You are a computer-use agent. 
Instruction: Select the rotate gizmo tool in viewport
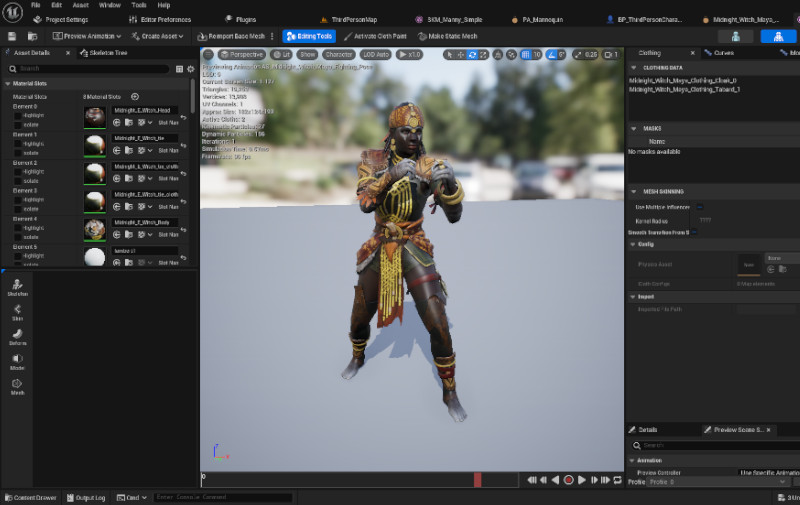(472, 55)
